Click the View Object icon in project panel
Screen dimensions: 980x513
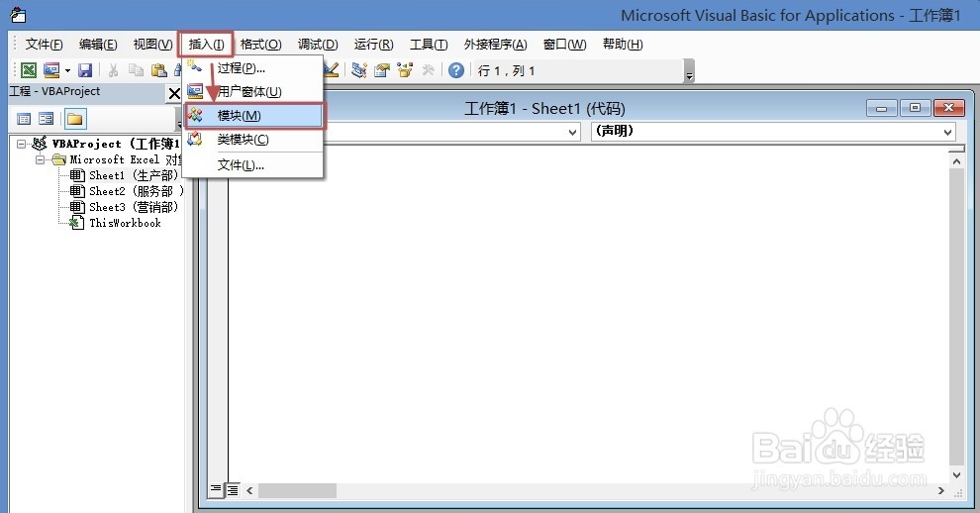click(47, 119)
